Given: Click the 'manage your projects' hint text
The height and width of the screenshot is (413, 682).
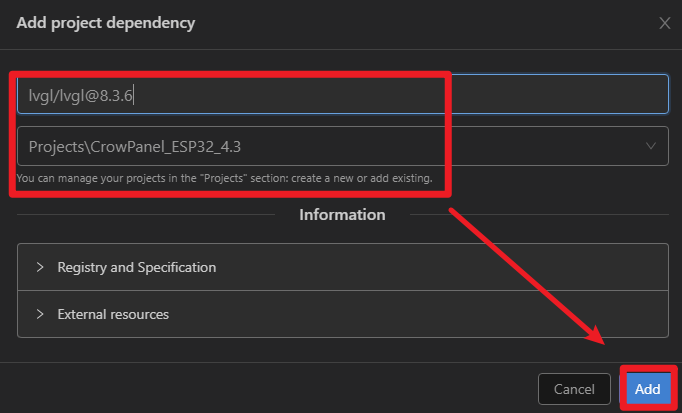Looking at the screenshot, I should [x=224, y=178].
